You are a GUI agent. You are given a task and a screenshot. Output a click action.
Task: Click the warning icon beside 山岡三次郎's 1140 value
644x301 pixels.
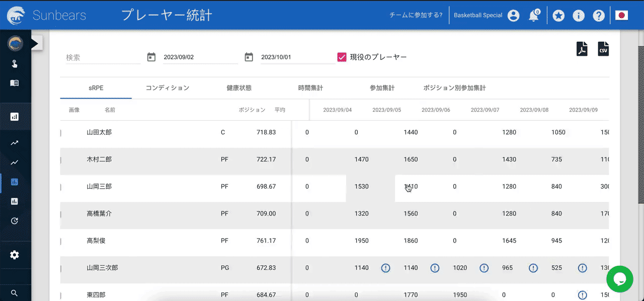(x=386, y=268)
